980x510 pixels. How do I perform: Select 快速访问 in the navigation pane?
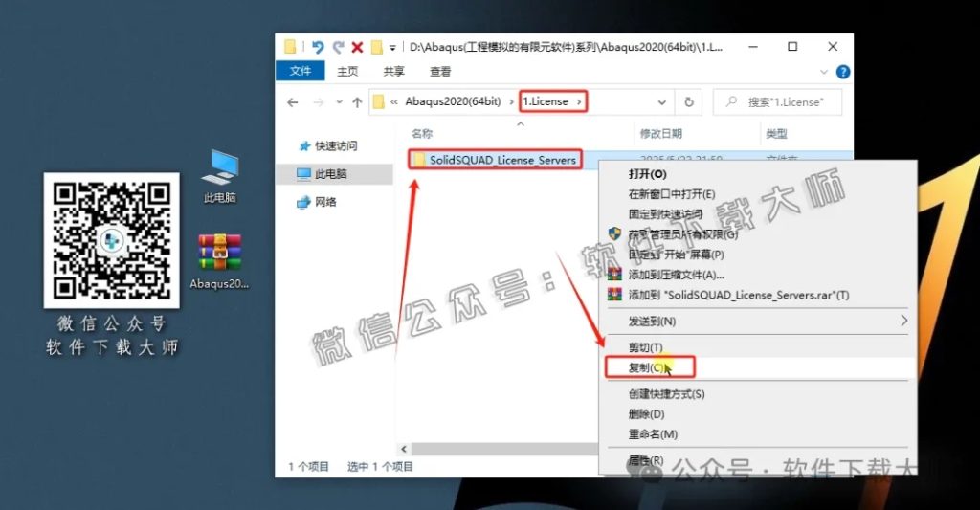tap(336, 145)
